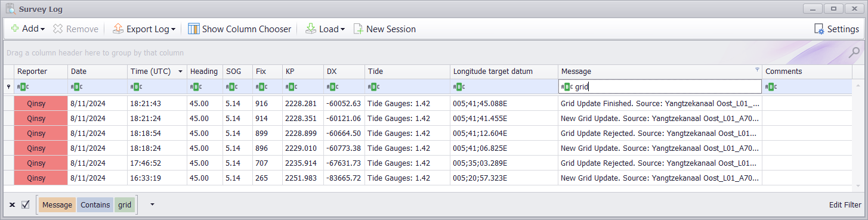
Task: Expand the Export Log dropdown arrow
Action: pyautogui.click(x=173, y=29)
